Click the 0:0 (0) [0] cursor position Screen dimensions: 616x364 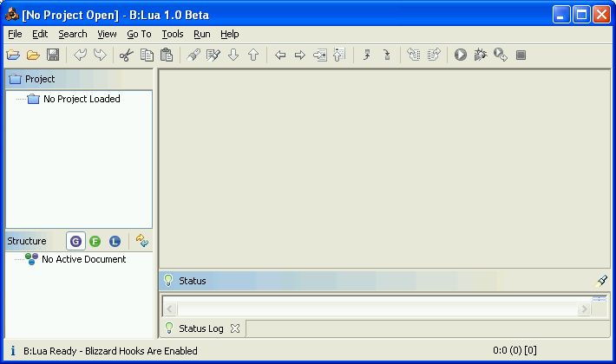coord(514,350)
